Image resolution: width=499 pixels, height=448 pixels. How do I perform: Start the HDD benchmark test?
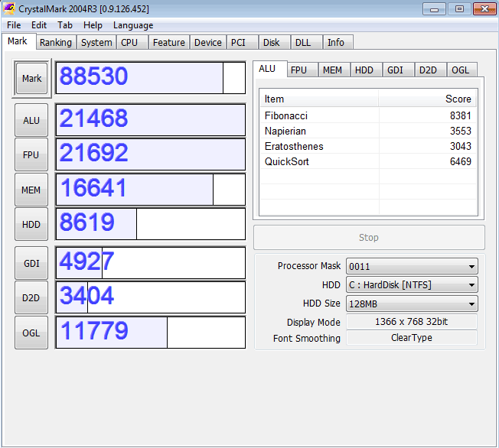(x=31, y=225)
